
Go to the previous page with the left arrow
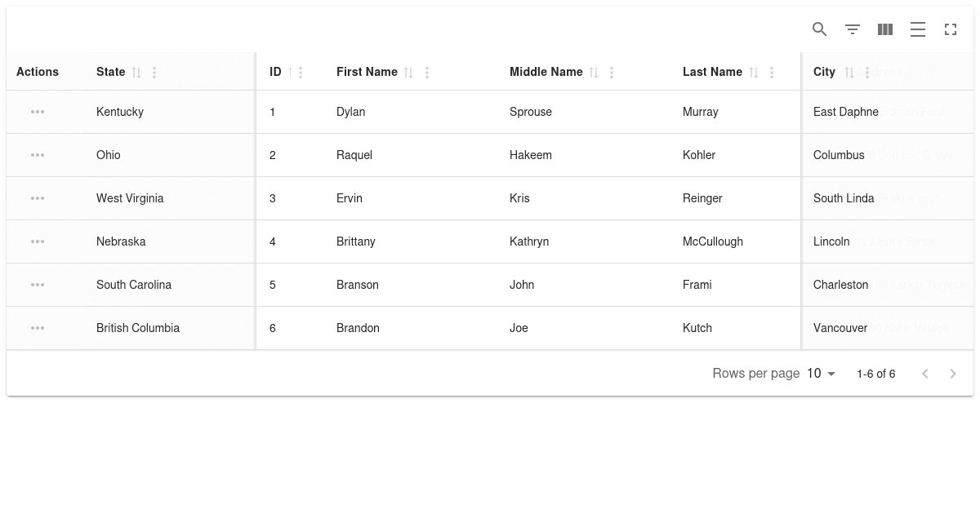(x=925, y=373)
